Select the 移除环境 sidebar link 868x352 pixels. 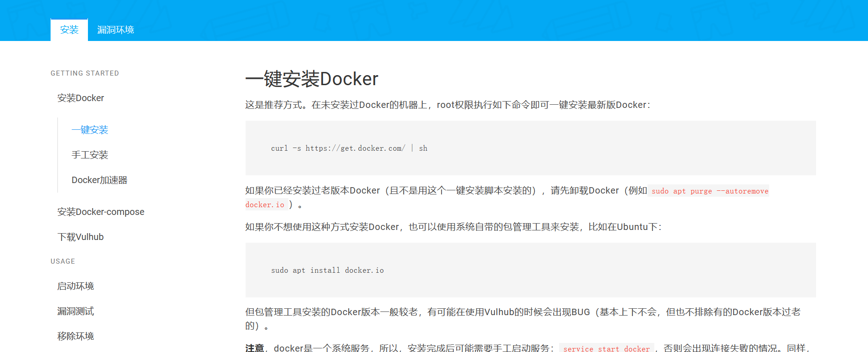pyautogui.click(x=76, y=336)
